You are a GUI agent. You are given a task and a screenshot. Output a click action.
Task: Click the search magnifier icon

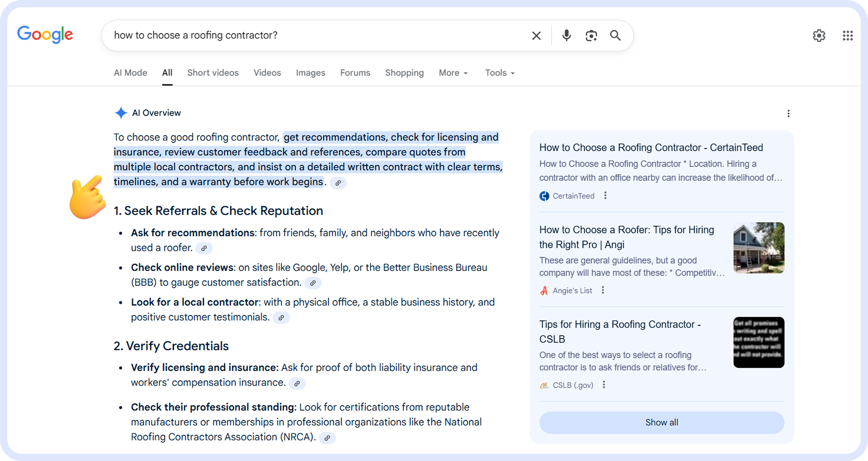point(616,35)
